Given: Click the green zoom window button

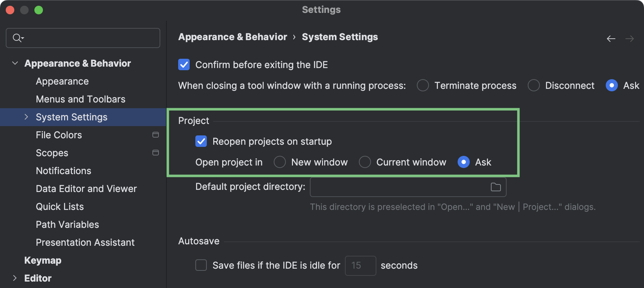Looking at the screenshot, I should [39, 10].
